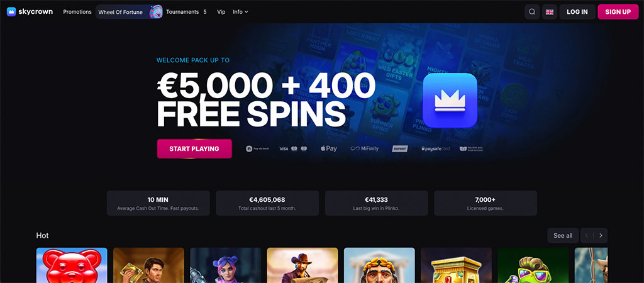Click the blue crown app icon
Screen dimensions: 644x283
point(450,101)
